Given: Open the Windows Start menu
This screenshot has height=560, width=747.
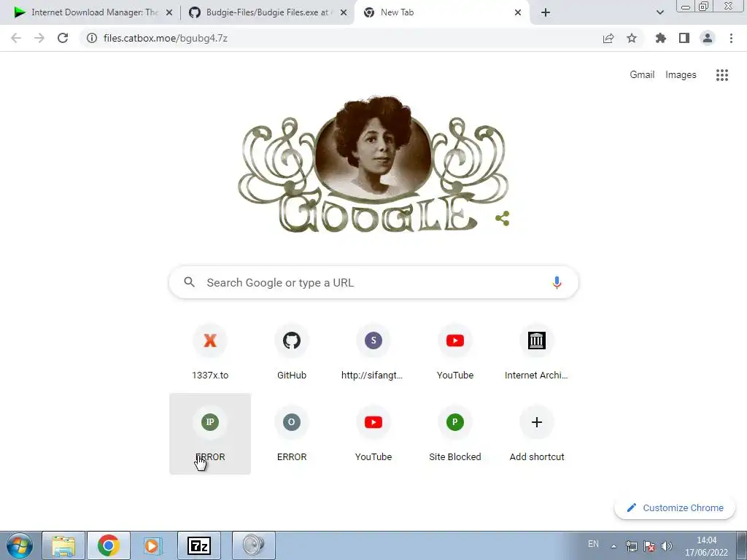Looking at the screenshot, I should click(x=19, y=545).
